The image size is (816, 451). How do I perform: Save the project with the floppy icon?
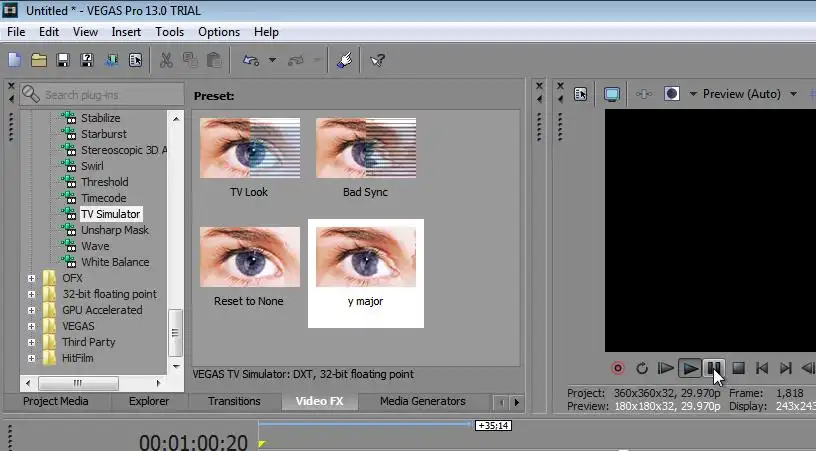(63, 60)
